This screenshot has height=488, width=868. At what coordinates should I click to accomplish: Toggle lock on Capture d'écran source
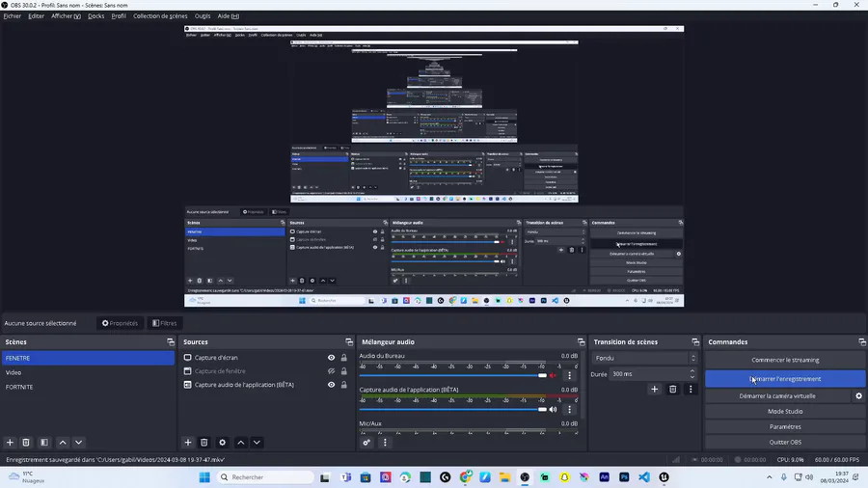343,358
